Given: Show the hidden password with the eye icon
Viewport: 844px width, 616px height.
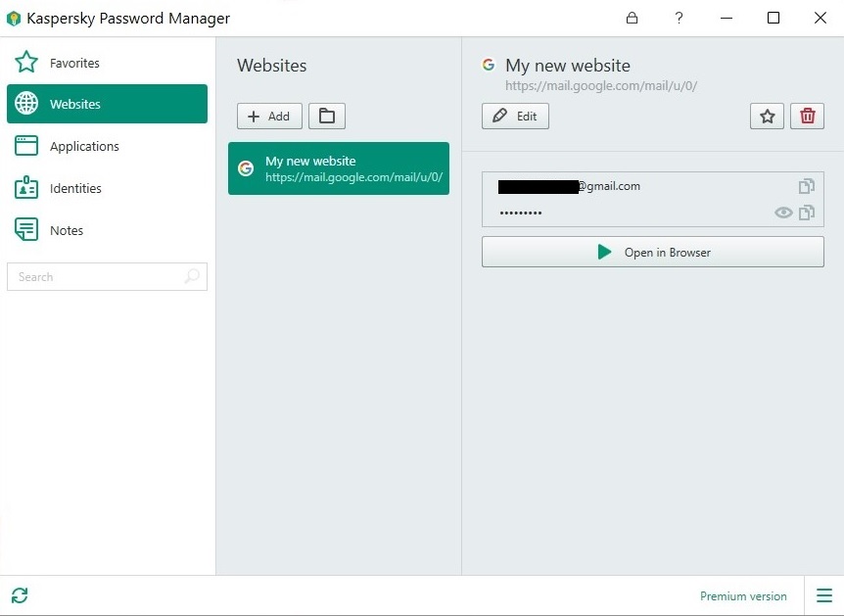Looking at the screenshot, I should [x=783, y=213].
